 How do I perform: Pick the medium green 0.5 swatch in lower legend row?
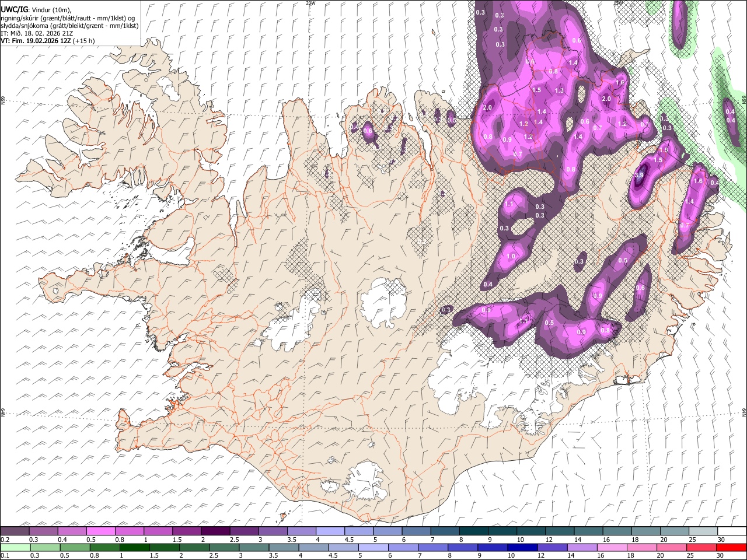75,547
